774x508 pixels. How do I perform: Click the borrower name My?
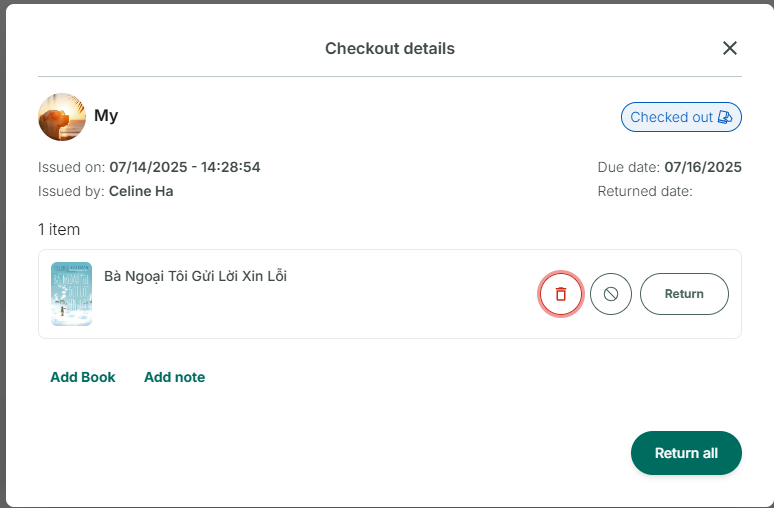pyautogui.click(x=106, y=116)
